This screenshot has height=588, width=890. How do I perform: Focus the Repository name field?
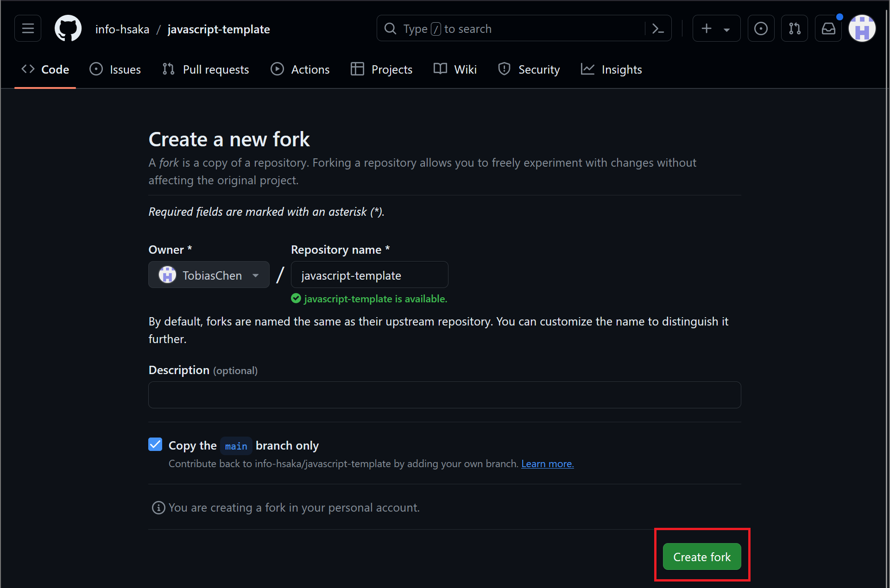[x=369, y=275]
